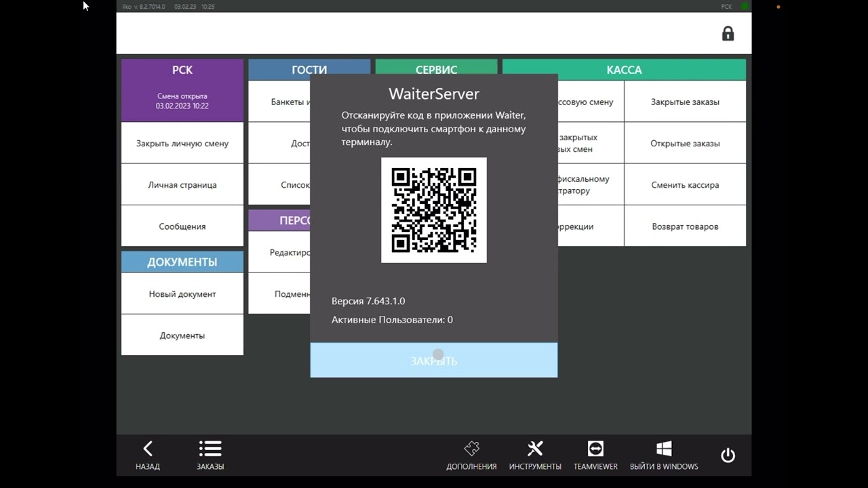This screenshot has width=868, height=488.
Task: Click Активные Пользователи: 0 text
Action: pyautogui.click(x=392, y=319)
